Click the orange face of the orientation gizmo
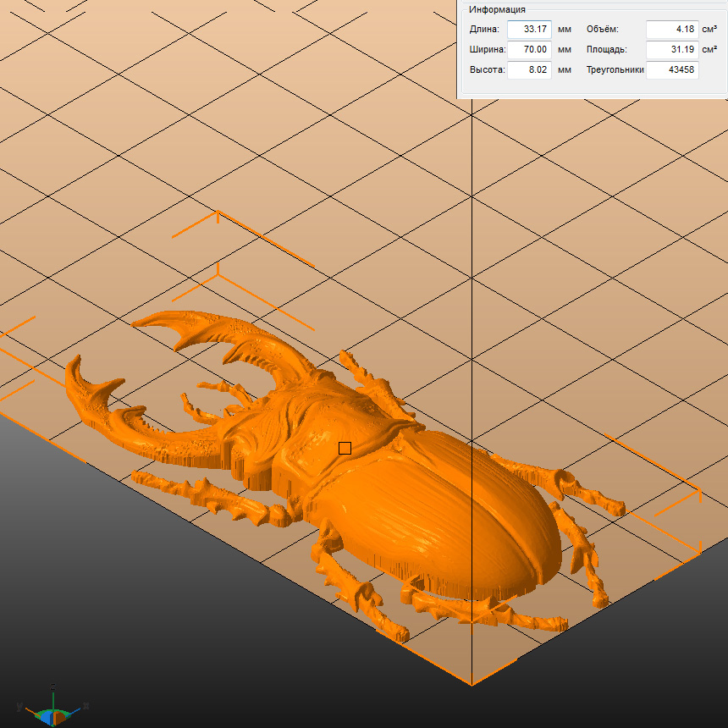 point(60,717)
